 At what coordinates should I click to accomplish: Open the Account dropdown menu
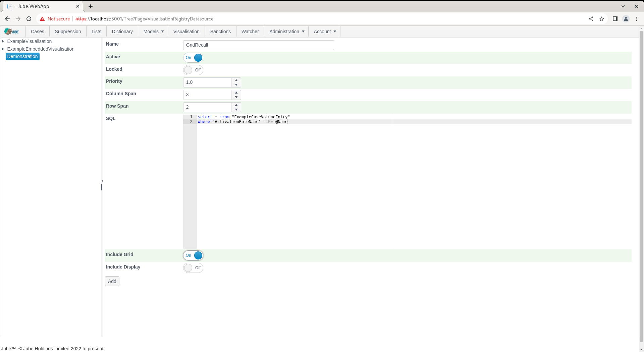coord(325,32)
